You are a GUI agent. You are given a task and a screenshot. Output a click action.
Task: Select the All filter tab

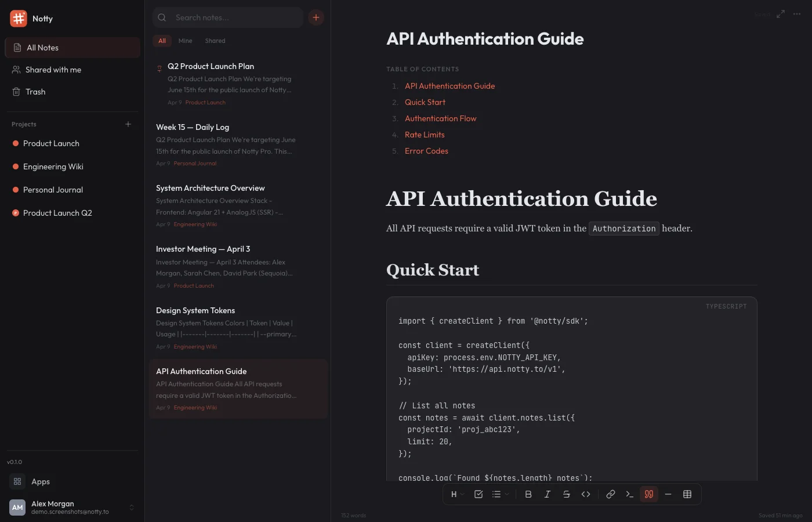(162, 41)
